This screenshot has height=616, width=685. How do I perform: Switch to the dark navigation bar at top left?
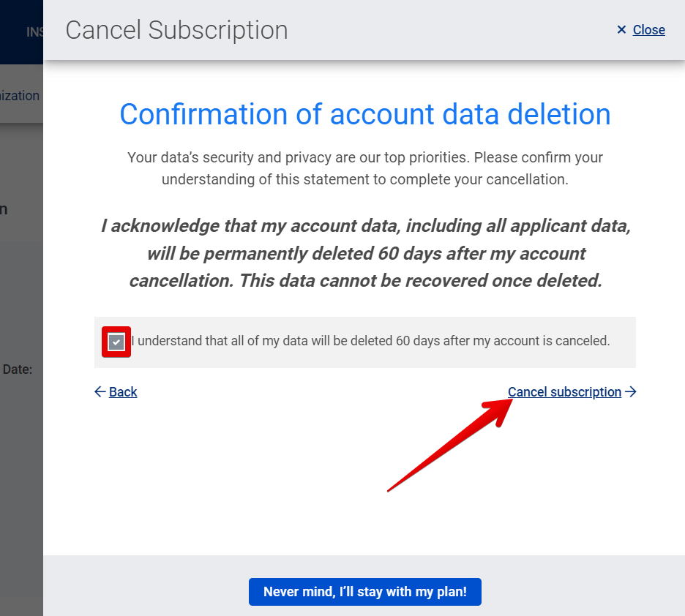[x=22, y=31]
